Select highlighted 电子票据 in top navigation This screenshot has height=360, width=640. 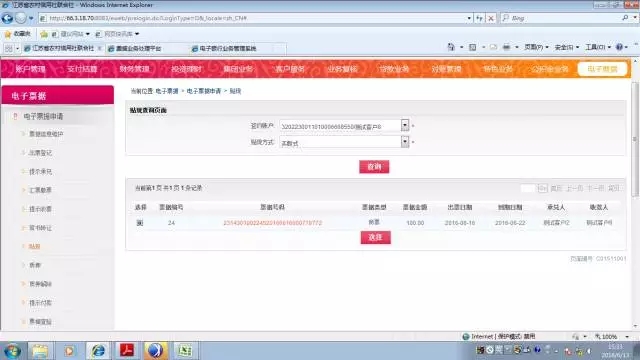tap(602, 69)
